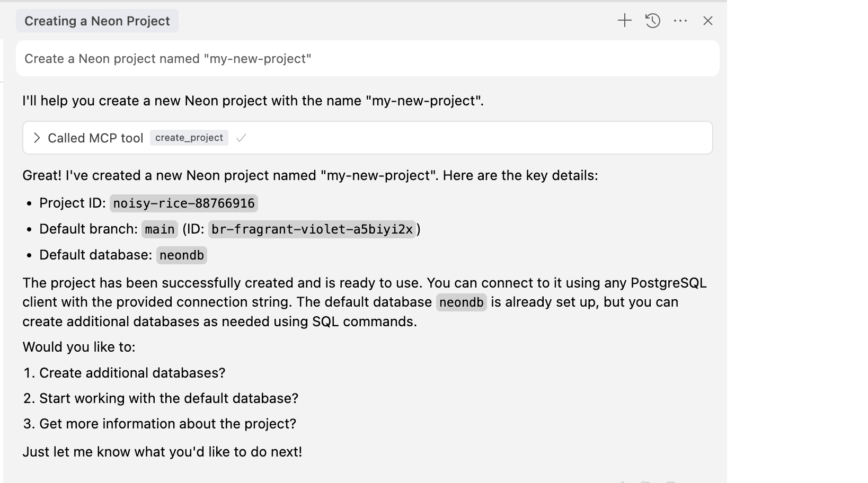Click the 'Would you like to:' text

tap(79, 347)
